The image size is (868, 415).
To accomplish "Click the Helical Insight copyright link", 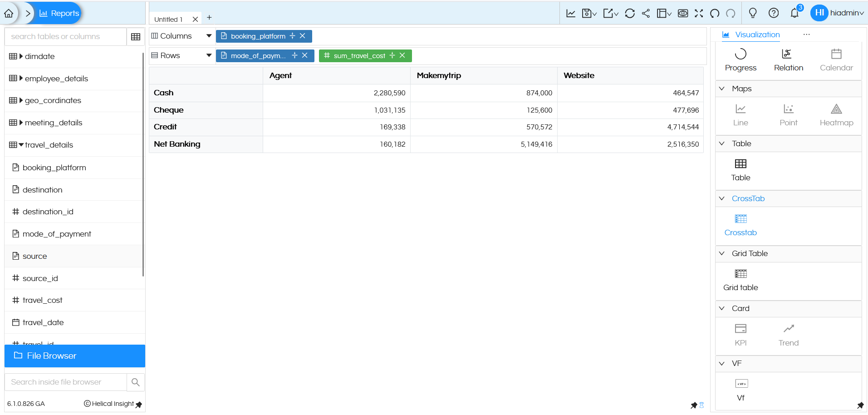I will 109,404.
